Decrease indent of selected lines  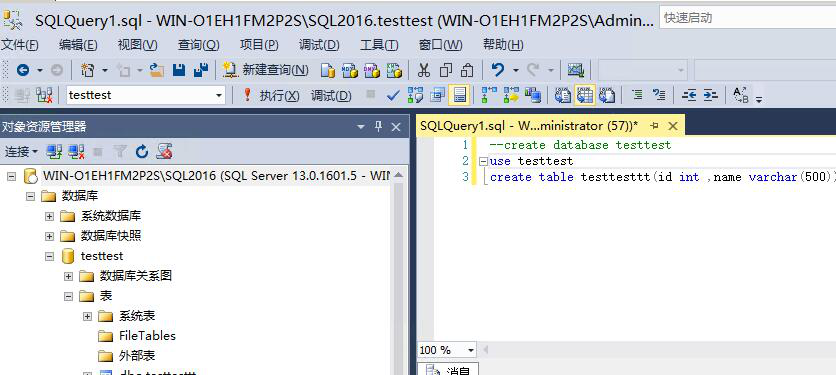[x=689, y=95]
